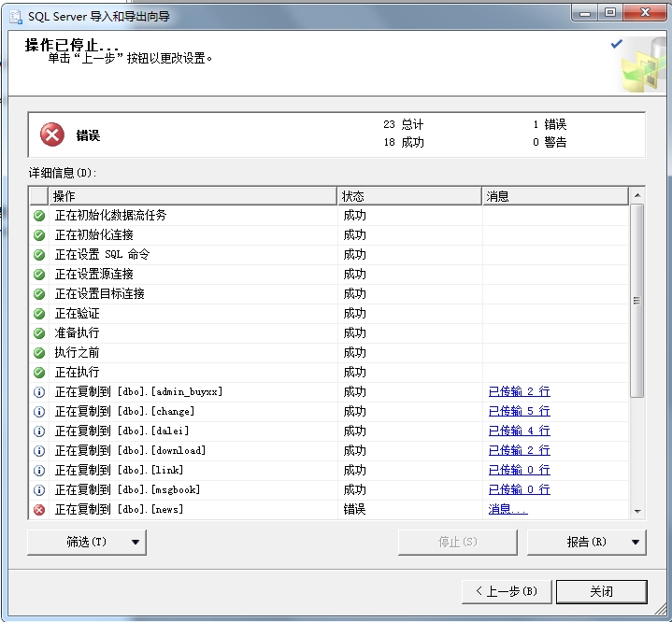
Task: Click the 消息 column header
Action: click(555, 196)
